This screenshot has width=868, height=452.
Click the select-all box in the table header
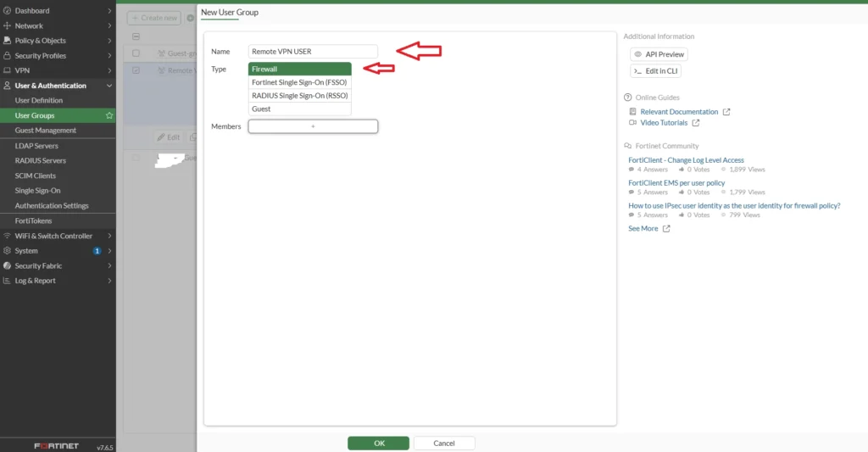click(136, 36)
